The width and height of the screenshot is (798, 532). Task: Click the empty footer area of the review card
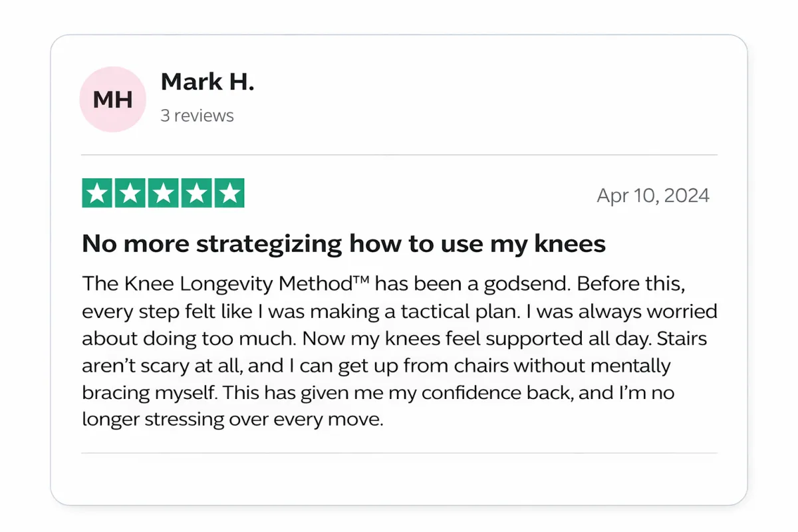click(399, 479)
